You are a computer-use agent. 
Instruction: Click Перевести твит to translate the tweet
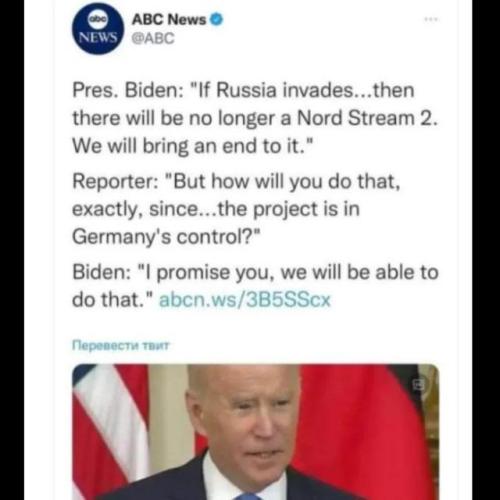121,345
